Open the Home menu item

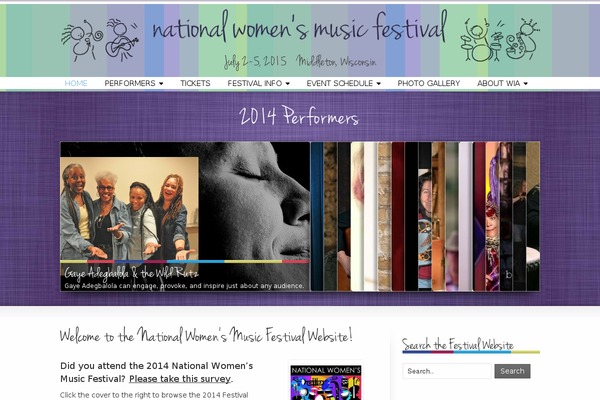[x=76, y=83]
